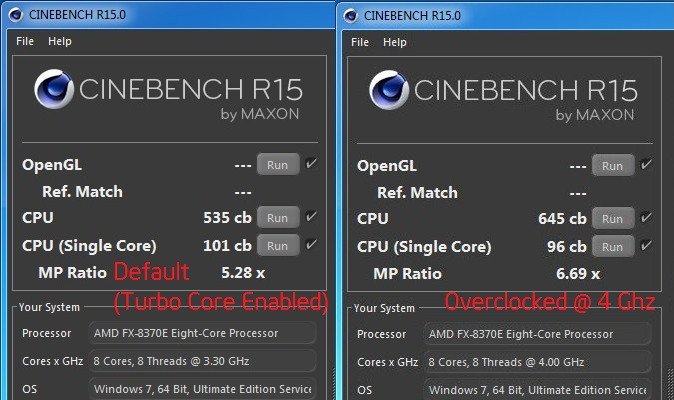This screenshot has height=400, width=674.
Task: Toggle CPU Single Core checkbox in left window
Action: (x=311, y=244)
